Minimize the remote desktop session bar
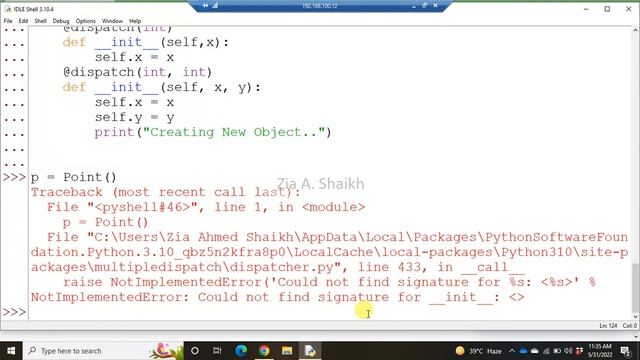 (414, 6)
